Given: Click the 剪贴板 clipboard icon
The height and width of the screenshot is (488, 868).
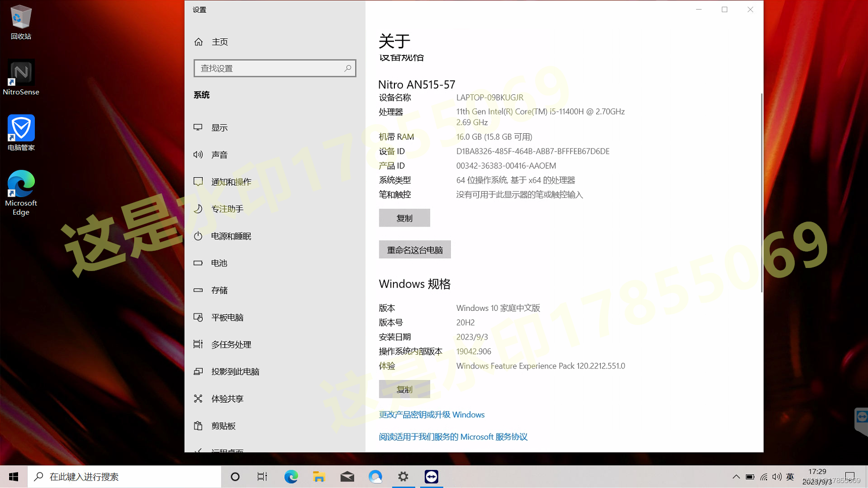Looking at the screenshot, I should [x=198, y=426].
